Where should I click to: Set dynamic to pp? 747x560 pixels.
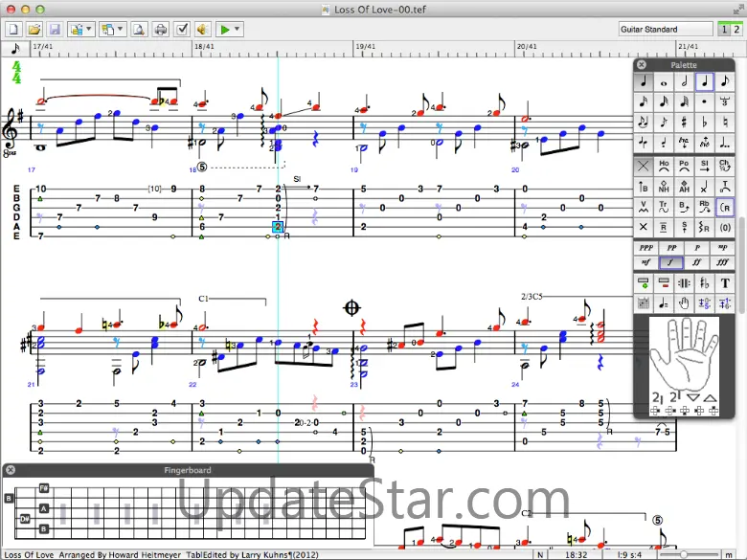point(671,248)
